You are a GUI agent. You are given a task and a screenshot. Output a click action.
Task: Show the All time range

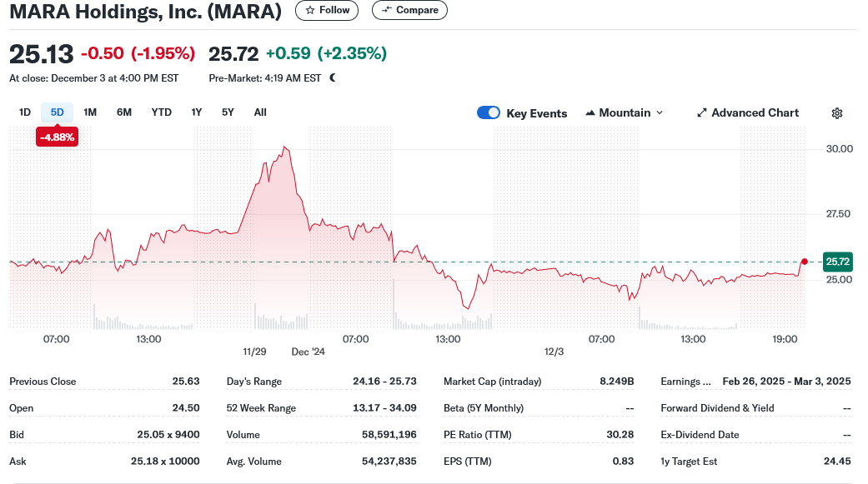point(260,112)
